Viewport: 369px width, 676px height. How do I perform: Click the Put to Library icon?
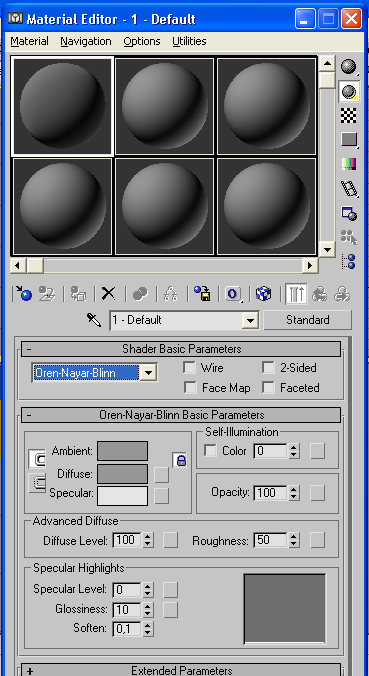pos(202,294)
